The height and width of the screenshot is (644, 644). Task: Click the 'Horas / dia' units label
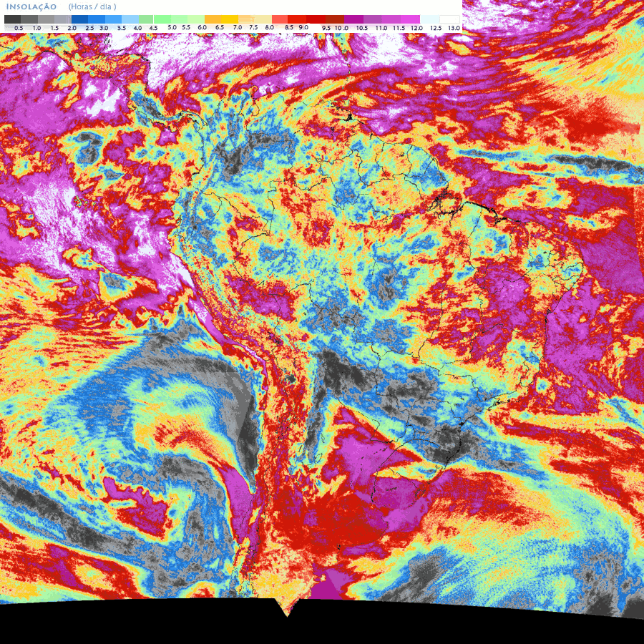tap(92, 6)
